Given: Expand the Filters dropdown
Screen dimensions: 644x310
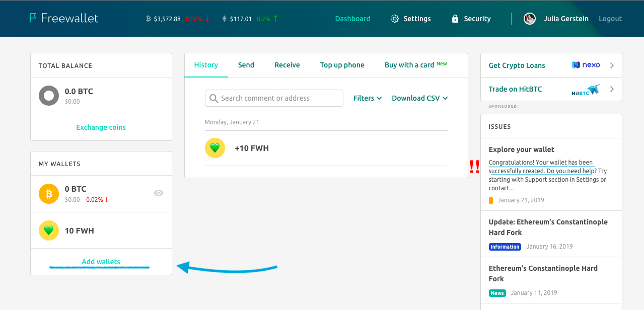Looking at the screenshot, I should (367, 98).
